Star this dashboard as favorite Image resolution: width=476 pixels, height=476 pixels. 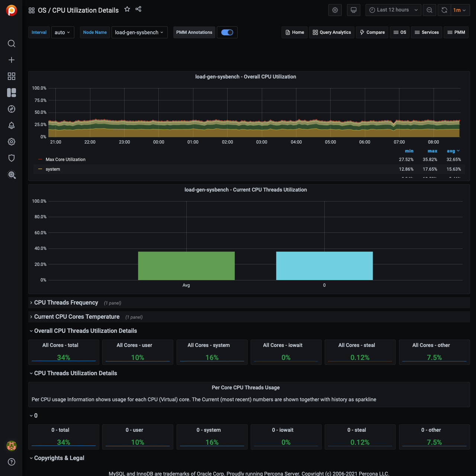(127, 9)
